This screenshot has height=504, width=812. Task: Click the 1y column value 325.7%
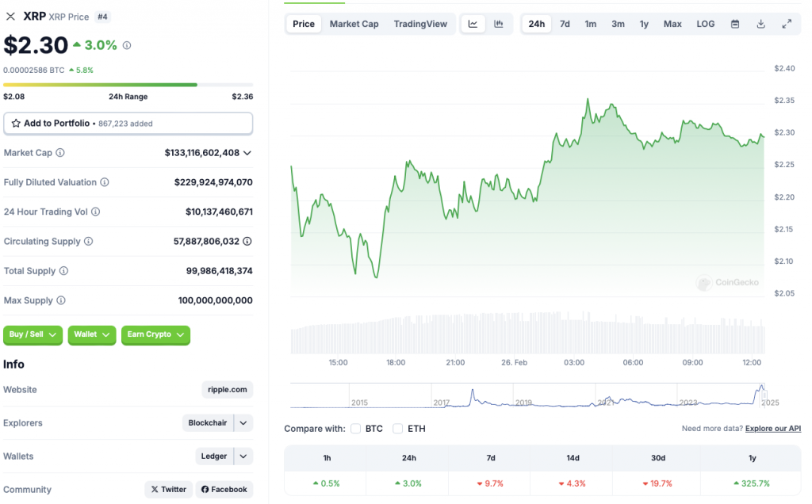tap(753, 483)
